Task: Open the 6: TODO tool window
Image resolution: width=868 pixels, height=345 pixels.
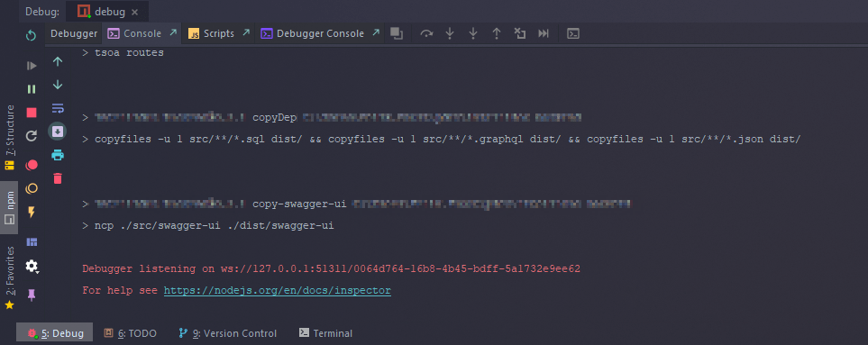Action: click(x=131, y=333)
